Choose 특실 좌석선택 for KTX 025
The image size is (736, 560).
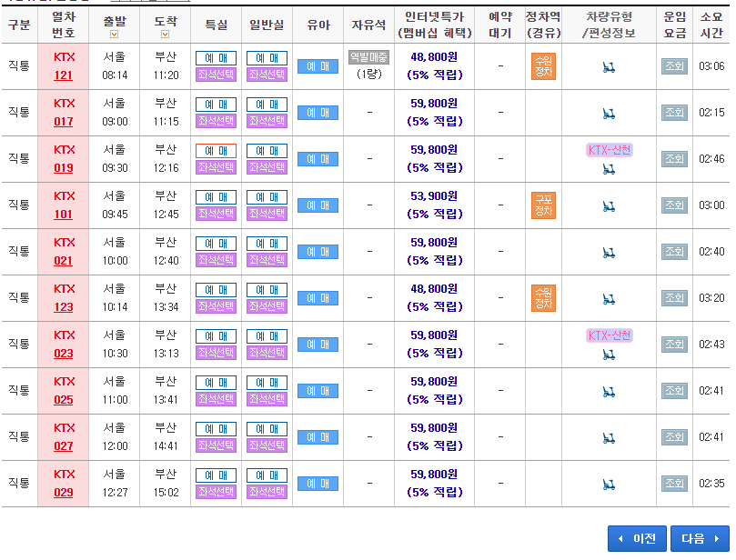(x=216, y=399)
